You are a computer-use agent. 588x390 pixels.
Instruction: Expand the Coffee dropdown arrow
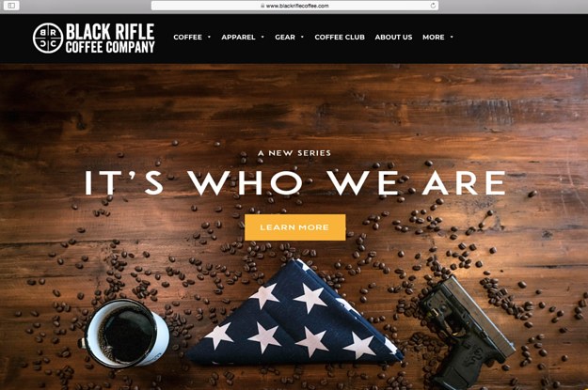pyautogui.click(x=209, y=37)
